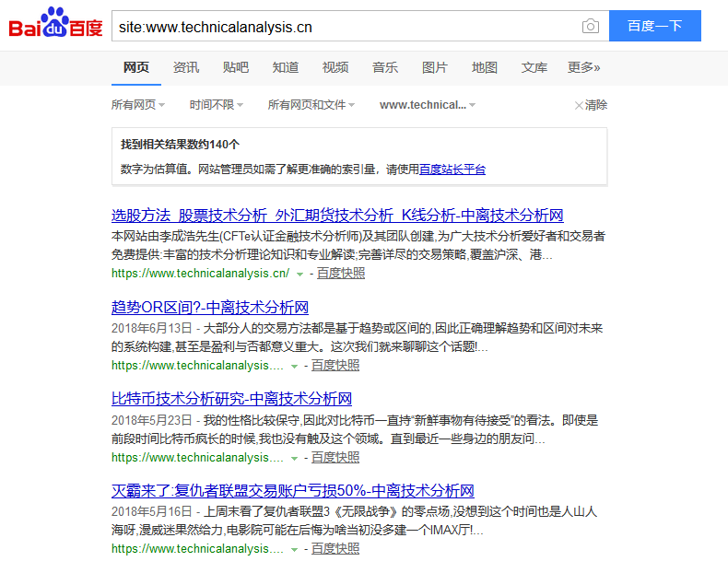Click the text 找到相关结果数约140个
The height and width of the screenshot is (573, 728).
180,145
